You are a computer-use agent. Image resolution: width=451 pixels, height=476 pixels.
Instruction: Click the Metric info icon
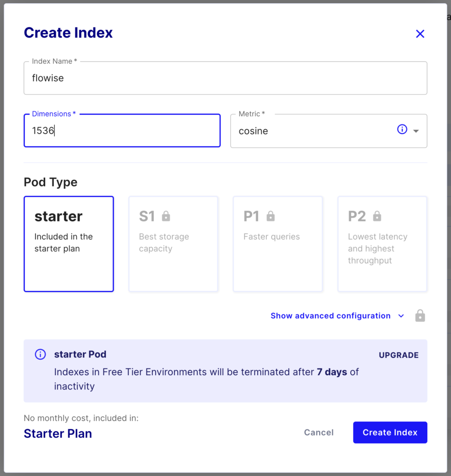point(402,129)
